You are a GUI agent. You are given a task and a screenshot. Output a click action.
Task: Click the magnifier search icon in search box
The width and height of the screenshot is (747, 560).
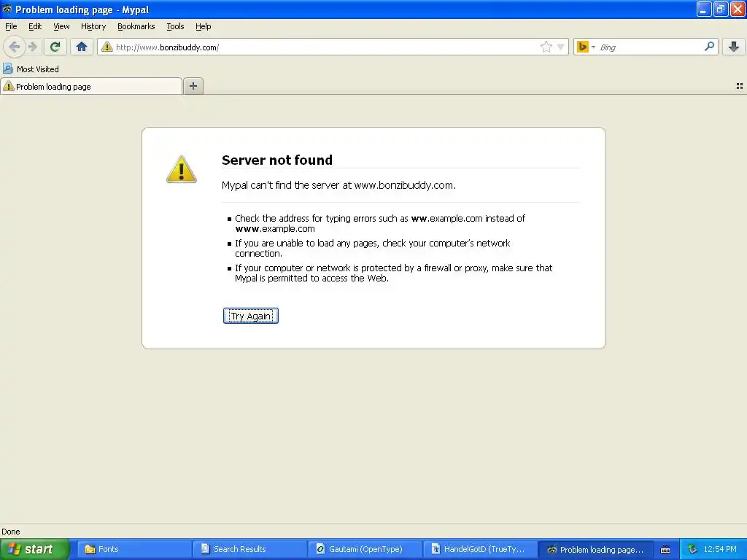pos(709,46)
